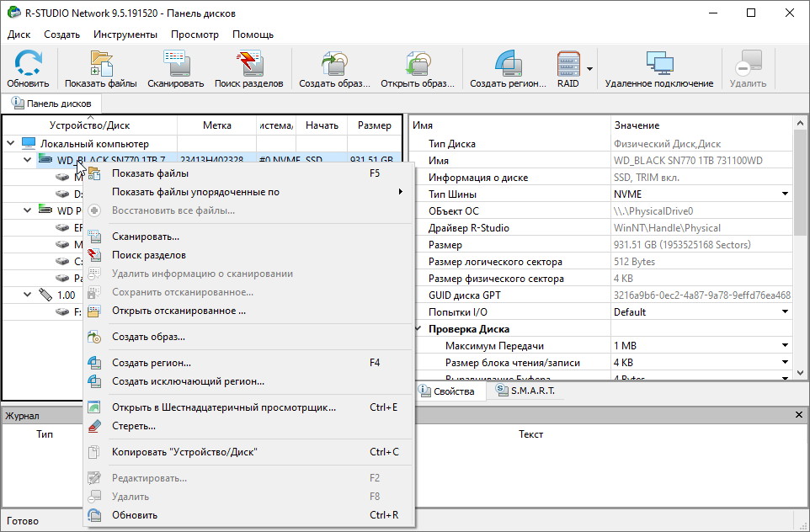Collapse the WD_BLACK SN770 disk node
This screenshot has width=810, height=532.
pos(28,160)
